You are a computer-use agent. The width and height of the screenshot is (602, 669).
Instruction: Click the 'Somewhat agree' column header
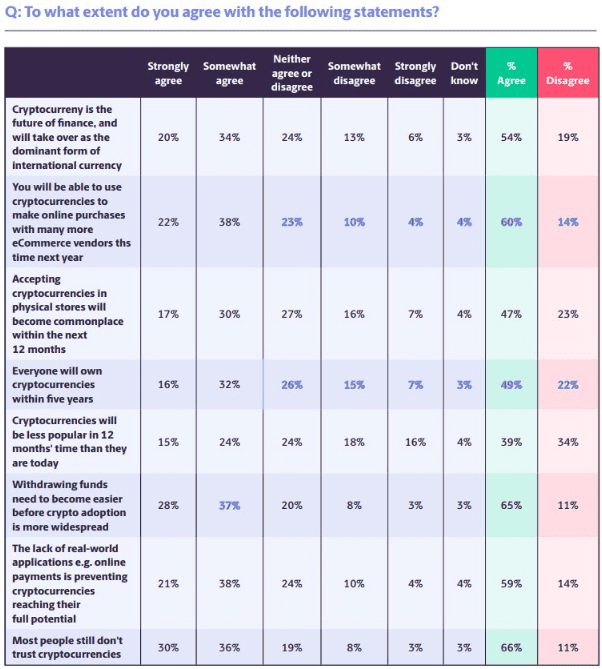(229, 73)
